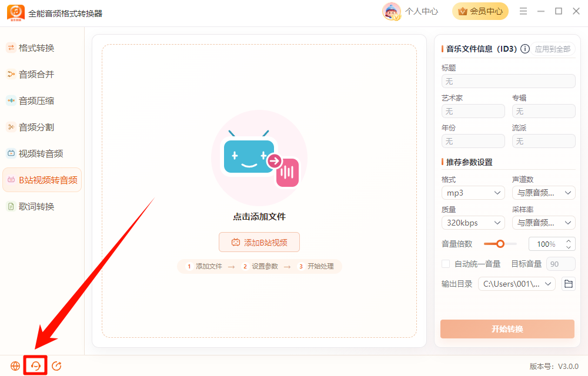
Task: Open customer service headset icon
Action: click(36, 366)
